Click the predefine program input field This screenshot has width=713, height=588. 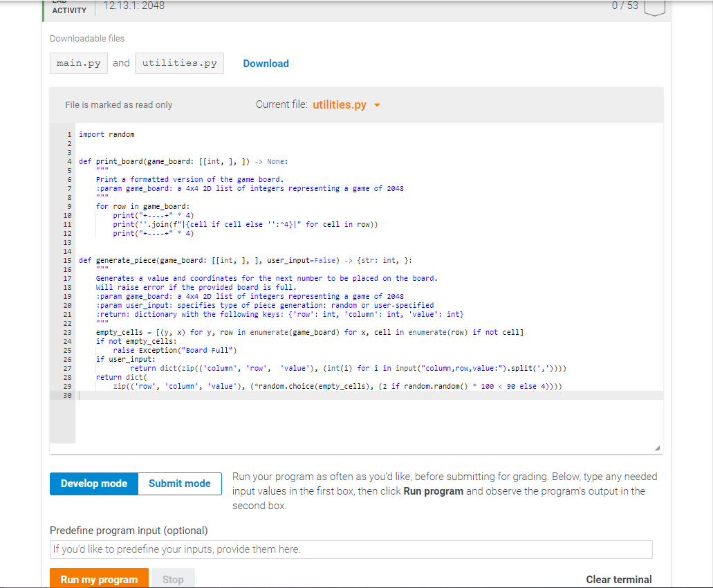tap(351, 549)
